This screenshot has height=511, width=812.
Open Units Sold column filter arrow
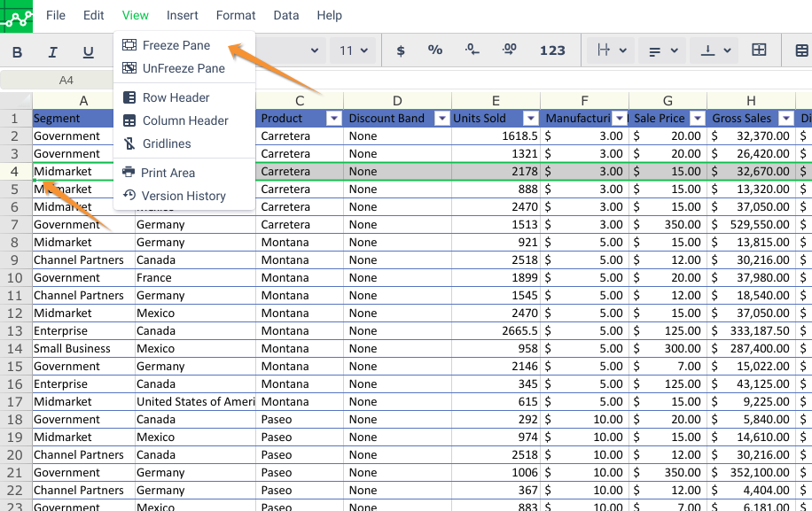coord(530,118)
